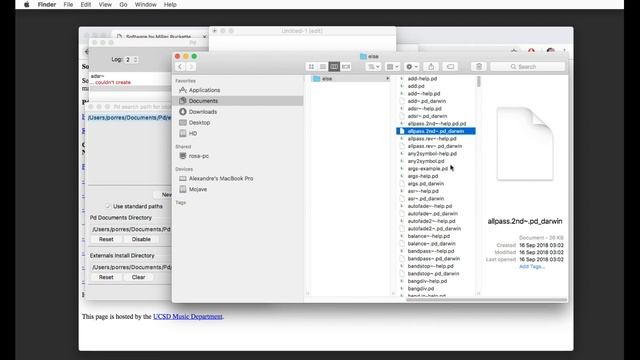Screen dimensions: 640x360
Task: Click the Share toolbar icon
Action: (x=431, y=67)
